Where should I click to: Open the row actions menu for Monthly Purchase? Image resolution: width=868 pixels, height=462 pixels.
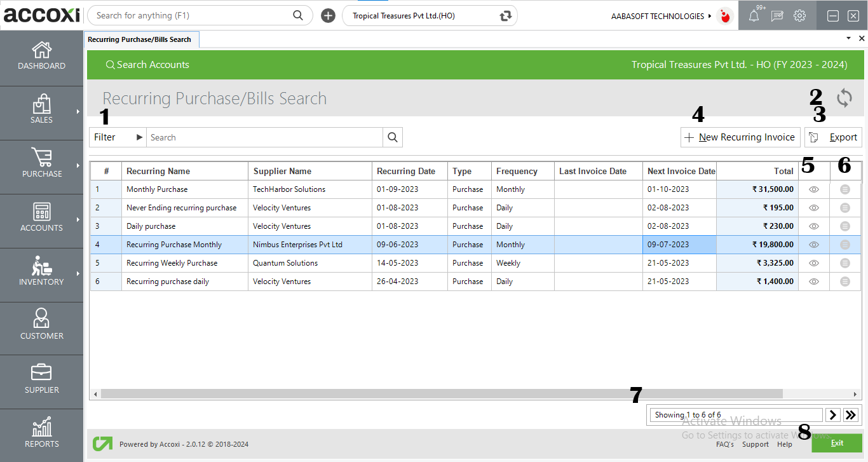[844, 189]
